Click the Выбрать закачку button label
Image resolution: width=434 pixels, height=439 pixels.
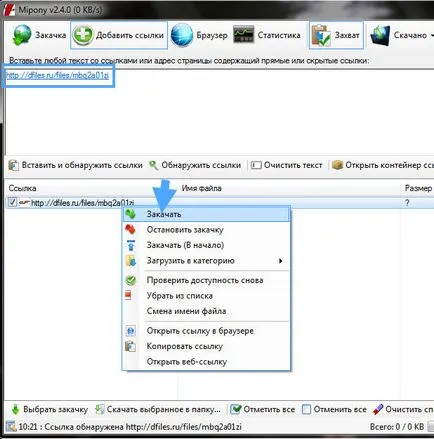tap(55, 410)
